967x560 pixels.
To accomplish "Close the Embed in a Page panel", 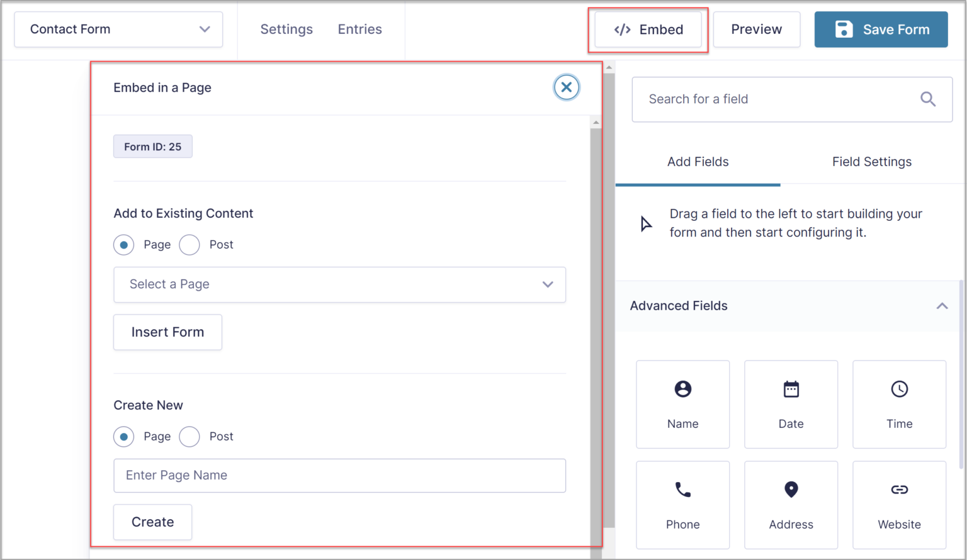I will pyautogui.click(x=567, y=87).
